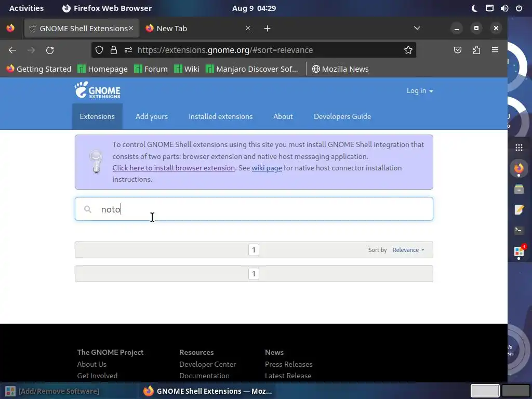Image resolution: width=532 pixels, height=399 pixels.
Task: Open the Activities overview
Action: (x=26, y=8)
